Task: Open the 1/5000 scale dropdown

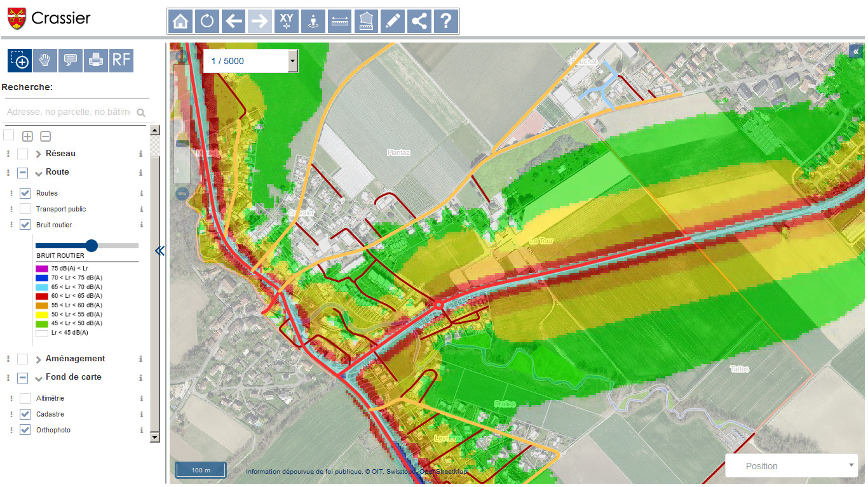Action: 292,60
